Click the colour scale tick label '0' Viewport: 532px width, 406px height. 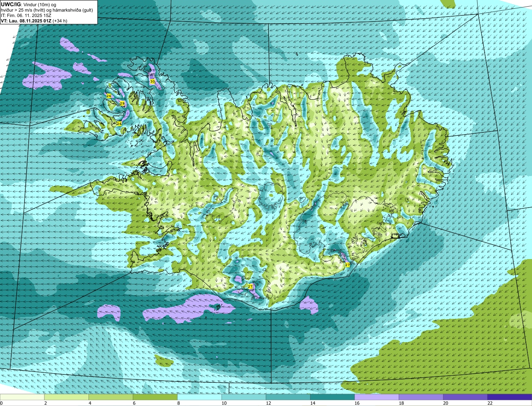click(1, 403)
